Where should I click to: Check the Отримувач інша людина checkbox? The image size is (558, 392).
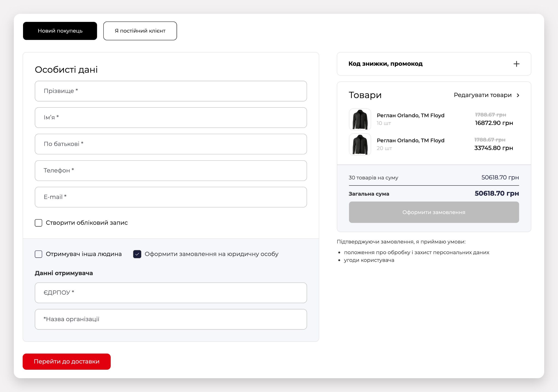pyautogui.click(x=38, y=254)
